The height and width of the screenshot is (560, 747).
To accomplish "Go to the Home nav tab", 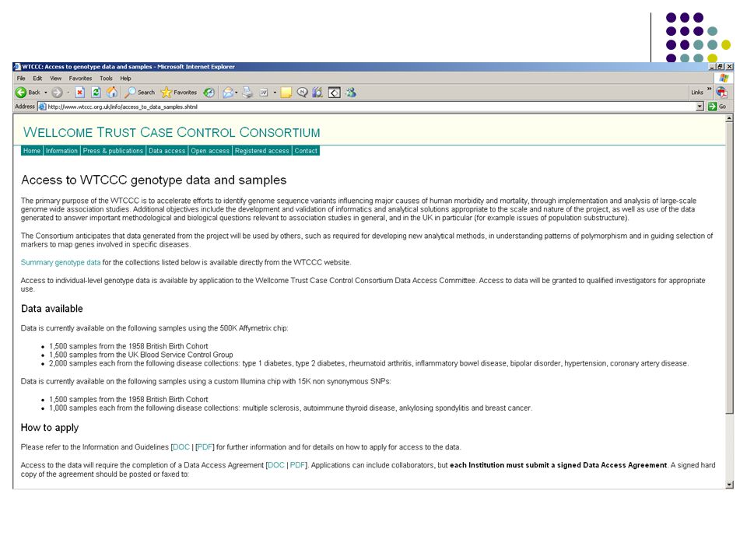I will point(32,150).
